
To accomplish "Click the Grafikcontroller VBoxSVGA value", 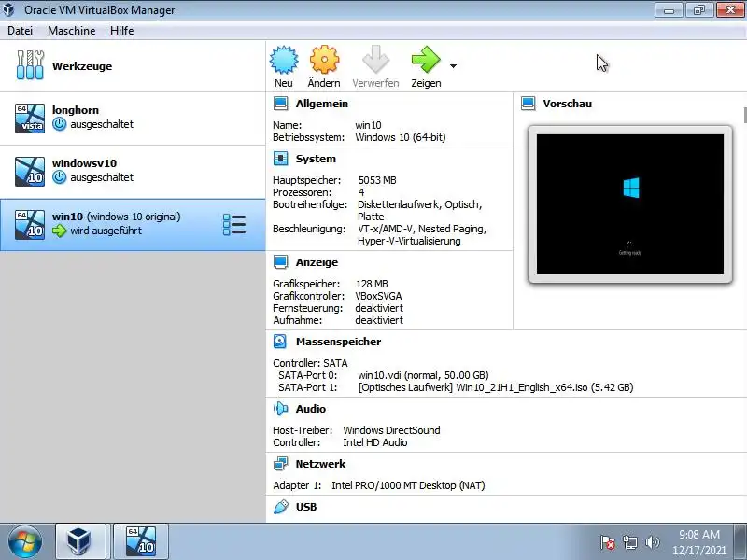I will click(x=379, y=296).
